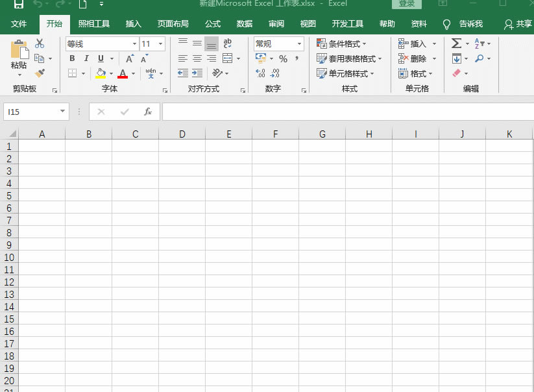The height and width of the screenshot is (392, 534).
Task: Expand the 常规 number format dropdown
Action: point(299,44)
